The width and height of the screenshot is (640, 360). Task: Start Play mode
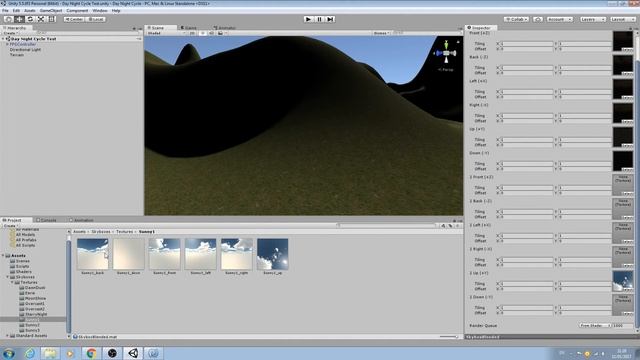point(308,19)
